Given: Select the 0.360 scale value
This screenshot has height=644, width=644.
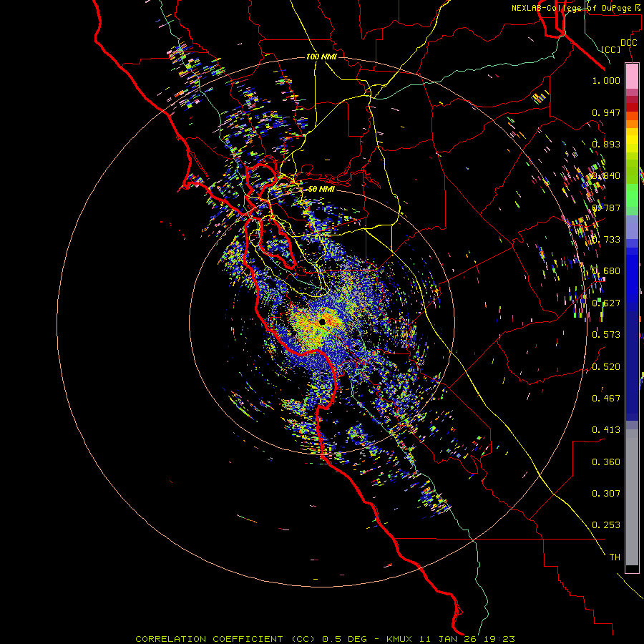Looking at the screenshot, I should coord(606,462).
